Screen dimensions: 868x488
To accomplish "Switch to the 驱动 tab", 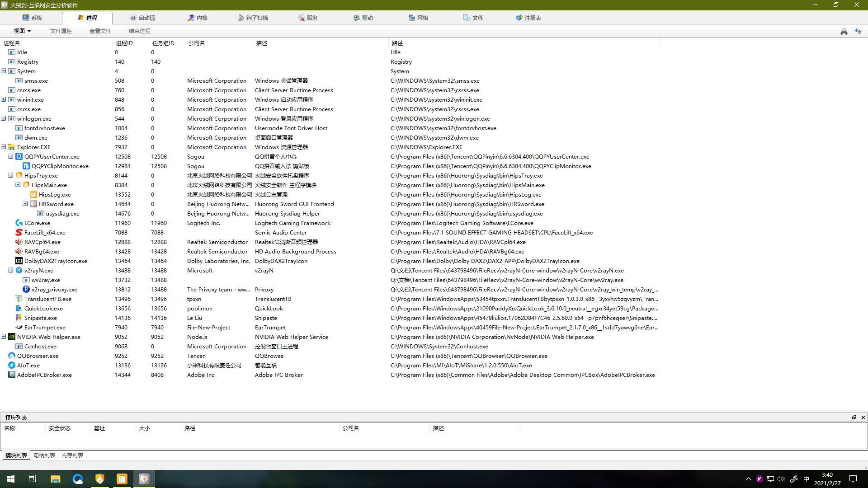I will pos(363,18).
